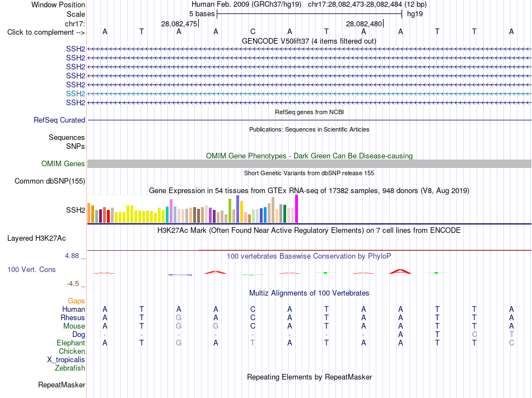The width and height of the screenshot is (532, 398).
Task: Click the C base in the sequence row
Action: tap(253, 31)
